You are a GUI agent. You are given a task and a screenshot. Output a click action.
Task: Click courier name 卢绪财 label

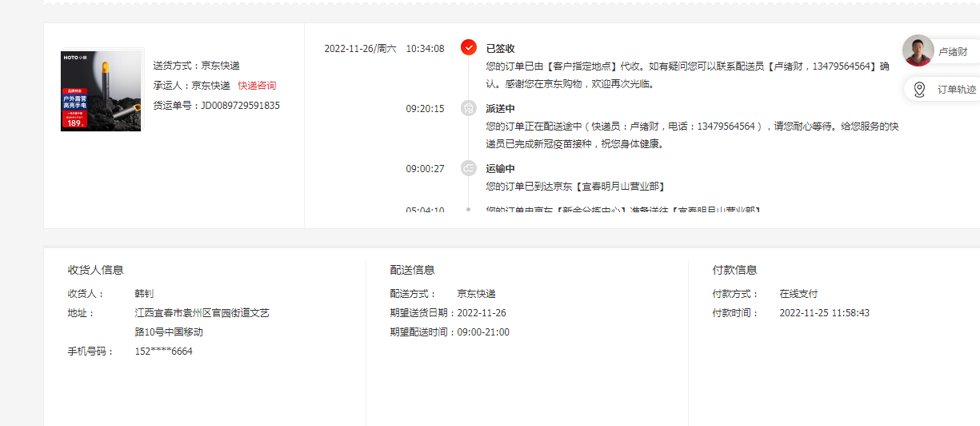[x=953, y=51]
